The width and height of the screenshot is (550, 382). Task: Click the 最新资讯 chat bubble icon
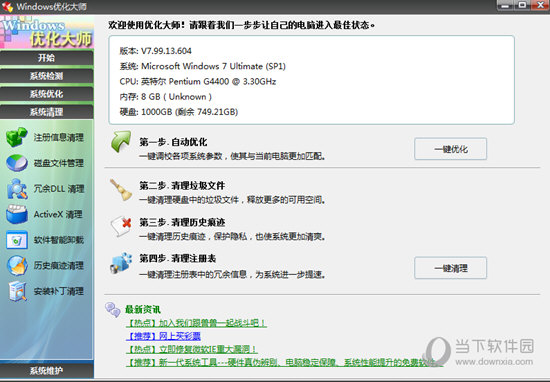[113, 310]
